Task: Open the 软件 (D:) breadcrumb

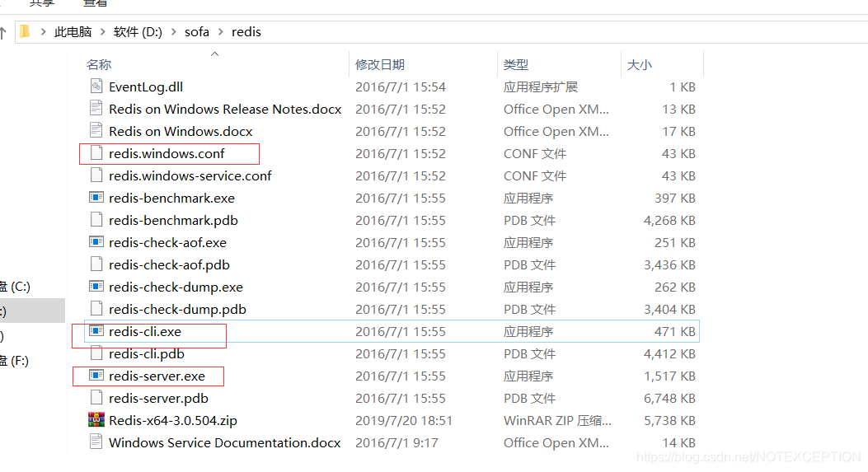Action: click(138, 32)
